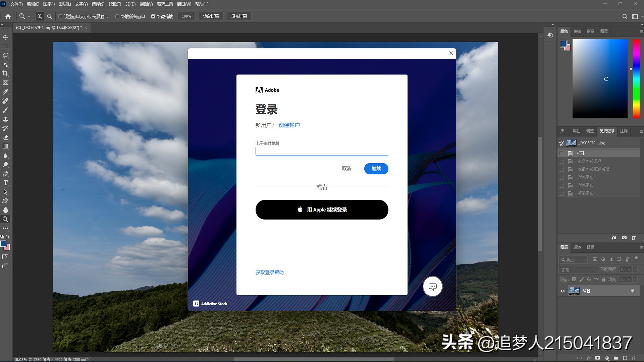Image resolution: width=644 pixels, height=362 pixels.
Task: Select the Move tool
Action: pos(5,37)
